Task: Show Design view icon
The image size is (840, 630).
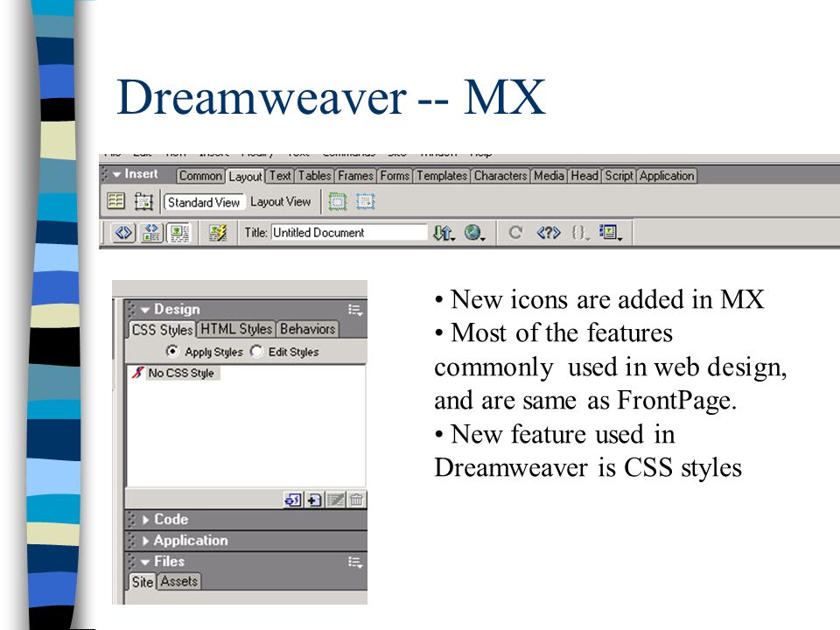Action: pyautogui.click(x=178, y=233)
